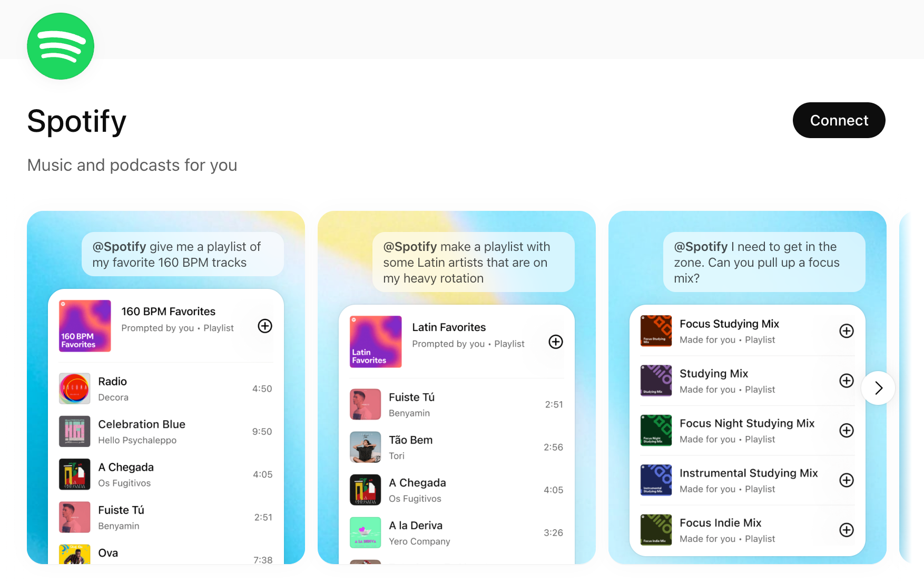Add Latin Favorites playlist using plus icon
The image size is (924, 582).
556,342
